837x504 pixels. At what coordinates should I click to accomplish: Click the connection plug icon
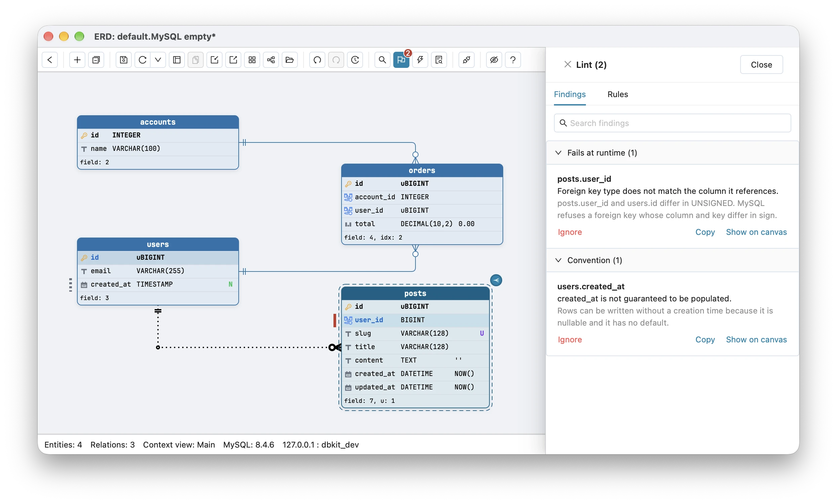click(x=466, y=60)
